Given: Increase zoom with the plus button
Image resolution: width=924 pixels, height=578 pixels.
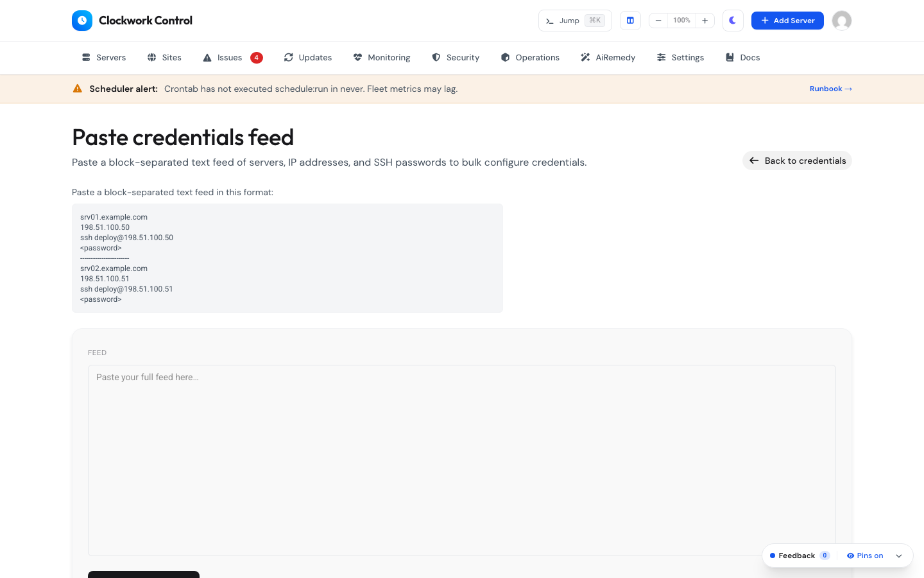Looking at the screenshot, I should (x=705, y=21).
